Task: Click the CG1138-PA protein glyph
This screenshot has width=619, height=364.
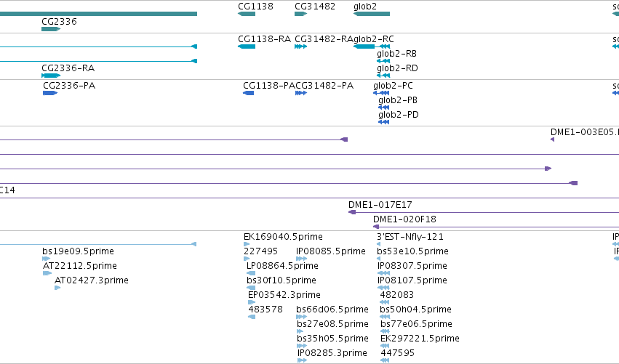Action: (x=248, y=93)
